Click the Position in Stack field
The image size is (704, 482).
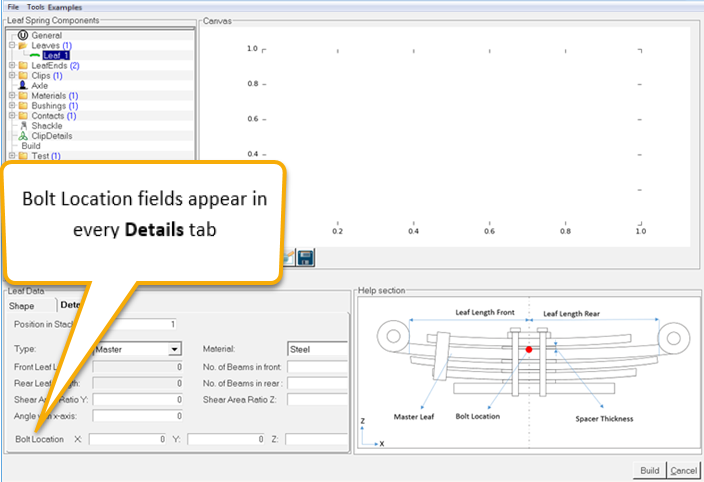[x=143, y=324]
